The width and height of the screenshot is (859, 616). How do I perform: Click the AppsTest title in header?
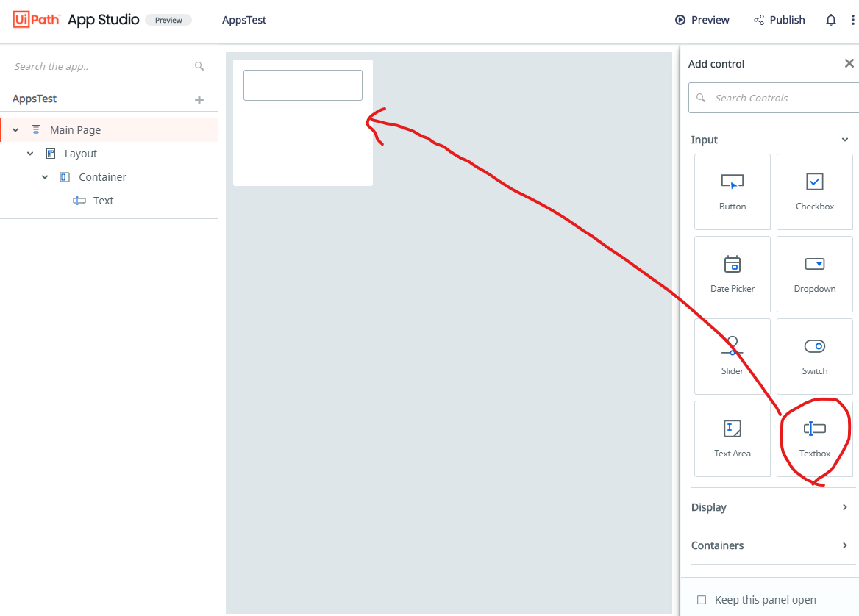tap(243, 21)
